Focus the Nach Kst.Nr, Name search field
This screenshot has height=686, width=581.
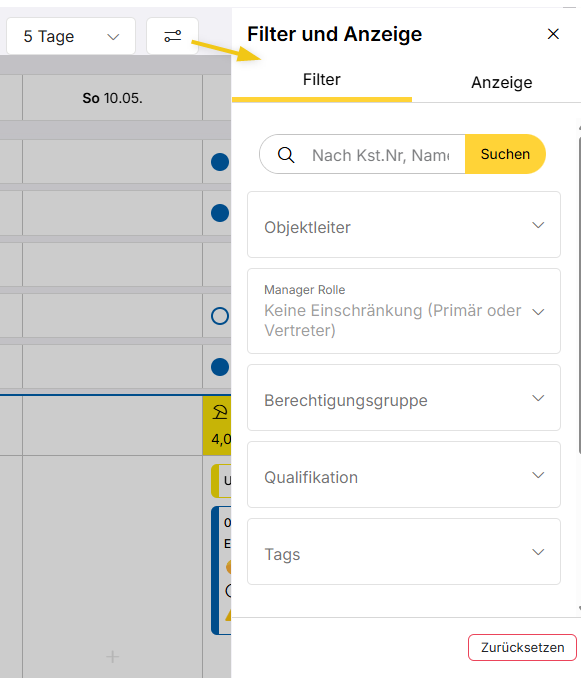380,155
